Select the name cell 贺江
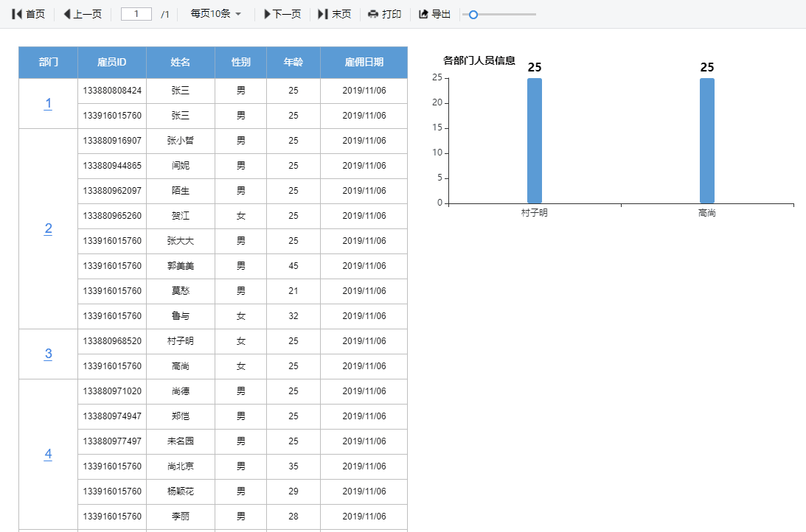This screenshot has width=806, height=532. 181,216
